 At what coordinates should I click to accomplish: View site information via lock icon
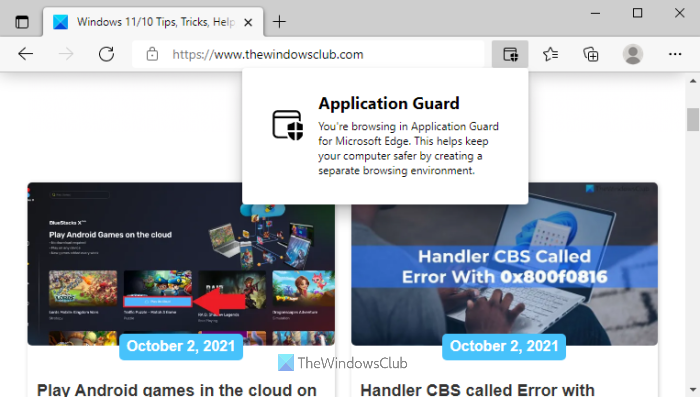click(x=152, y=54)
